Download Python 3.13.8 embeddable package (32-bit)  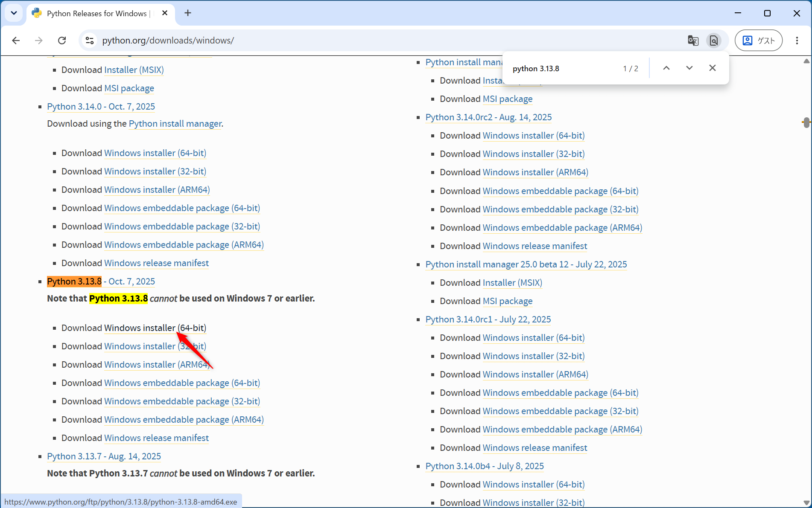pyautogui.click(x=182, y=401)
